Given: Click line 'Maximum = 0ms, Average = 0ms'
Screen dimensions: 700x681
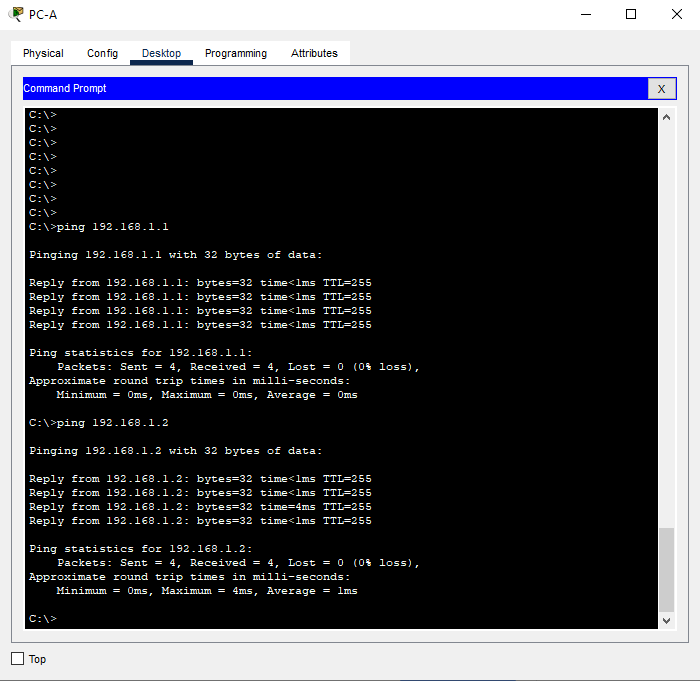Looking at the screenshot, I should [207, 395].
